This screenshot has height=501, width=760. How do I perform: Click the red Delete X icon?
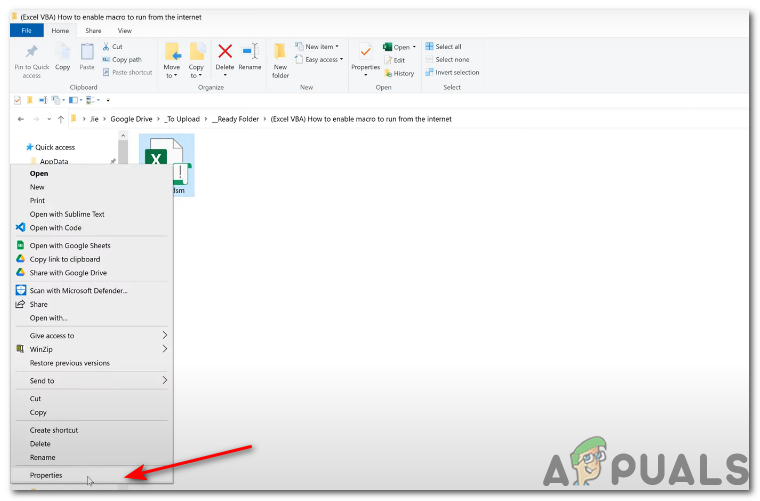225,51
